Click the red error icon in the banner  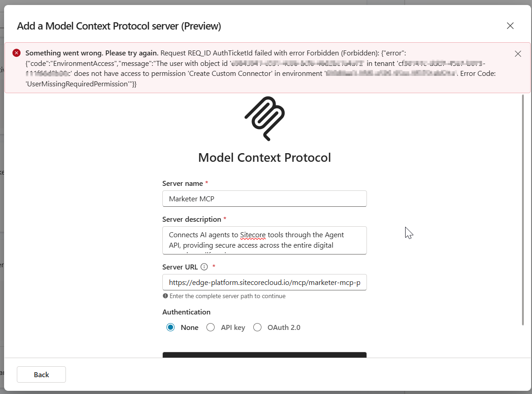point(16,53)
